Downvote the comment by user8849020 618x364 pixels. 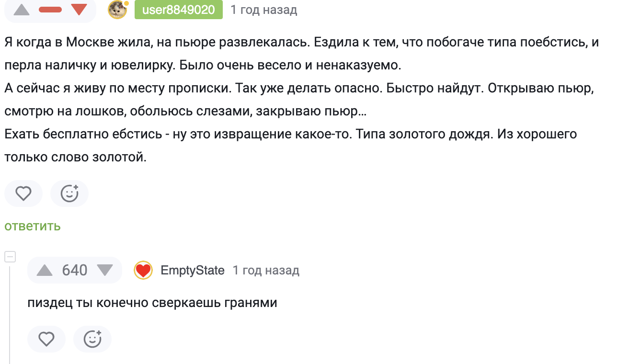coord(79,10)
